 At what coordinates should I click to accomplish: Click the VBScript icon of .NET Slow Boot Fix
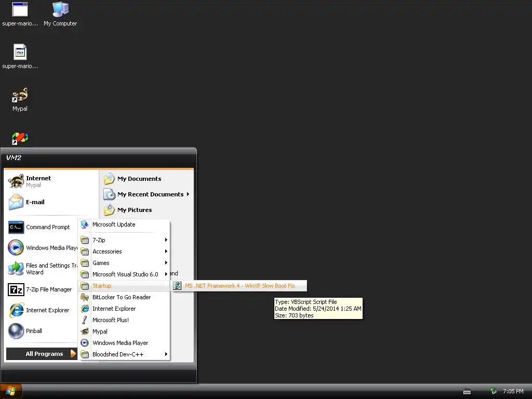177,286
